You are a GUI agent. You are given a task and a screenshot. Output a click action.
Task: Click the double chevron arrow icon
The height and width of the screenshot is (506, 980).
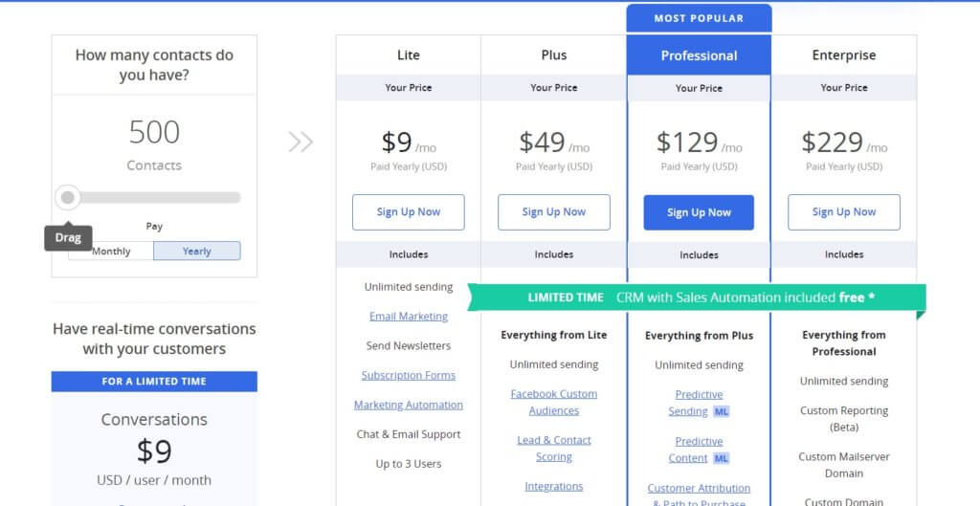pyautogui.click(x=301, y=143)
